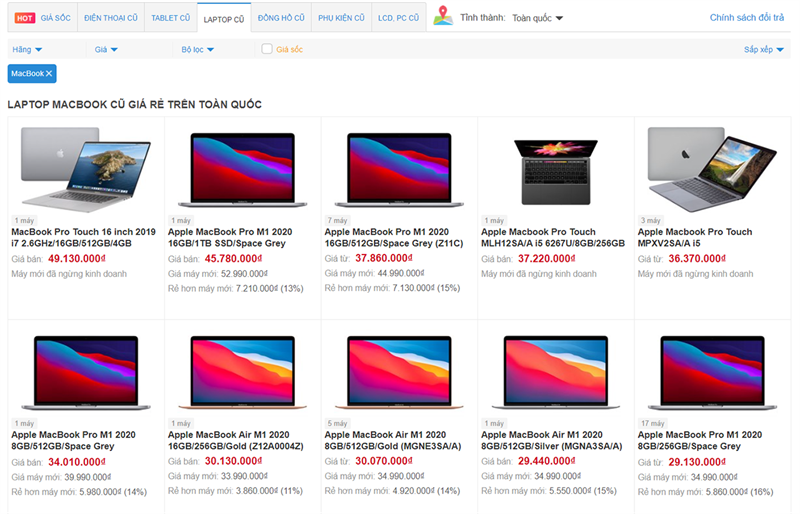Open MacBook Pro M1 8GB/256GB/Space Grey title
Image resolution: width=800 pixels, height=514 pixels.
click(699, 440)
